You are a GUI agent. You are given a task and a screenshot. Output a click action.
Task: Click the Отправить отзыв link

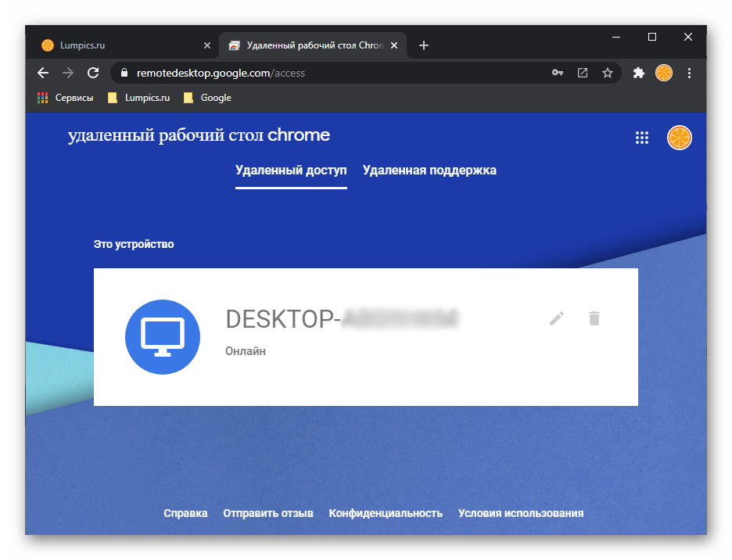tap(268, 513)
